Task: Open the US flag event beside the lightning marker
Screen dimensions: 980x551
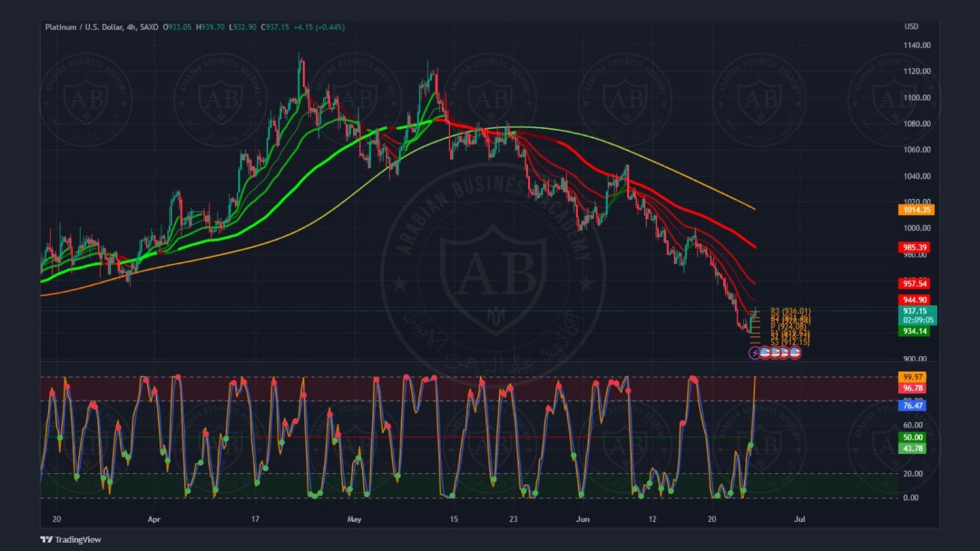Action: (x=765, y=353)
